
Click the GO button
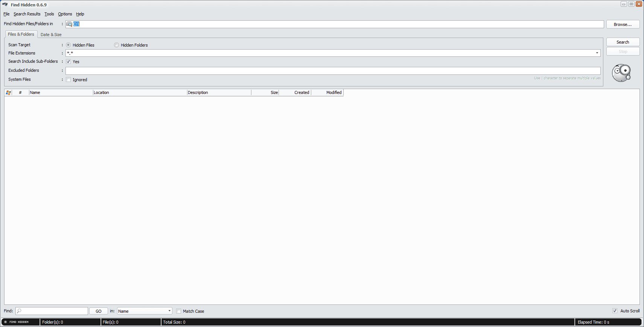click(99, 311)
